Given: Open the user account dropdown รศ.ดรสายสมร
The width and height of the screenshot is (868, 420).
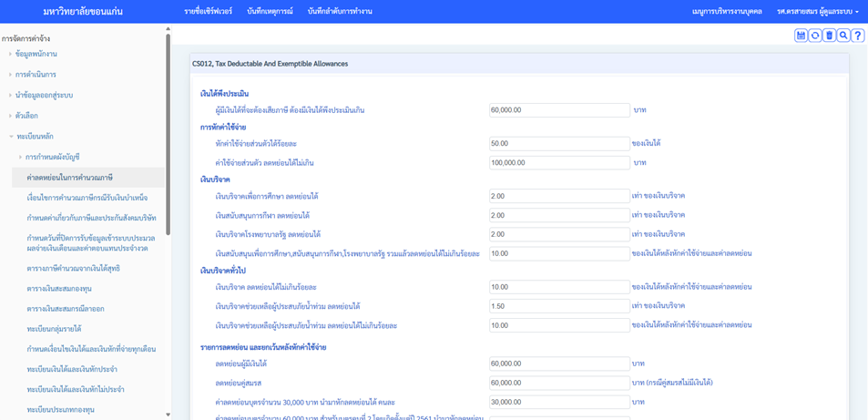Looking at the screenshot, I should 817,11.
